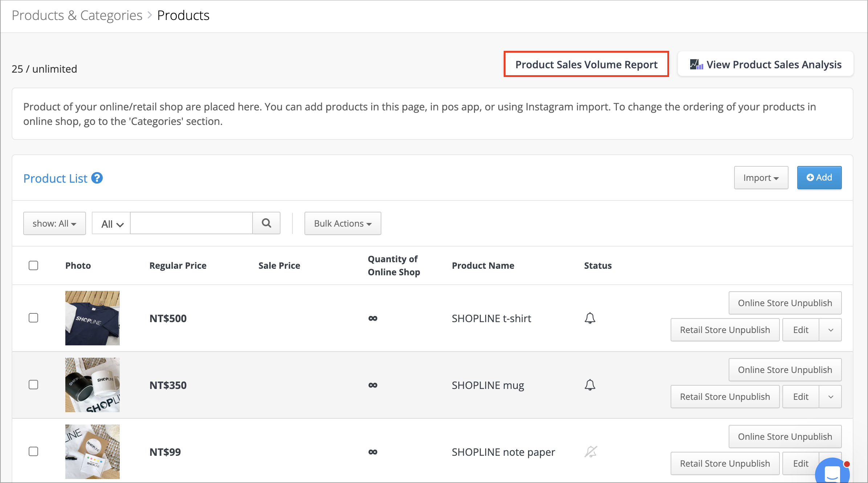Click the Regular Price column header
Image resolution: width=868 pixels, height=483 pixels.
point(178,265)
